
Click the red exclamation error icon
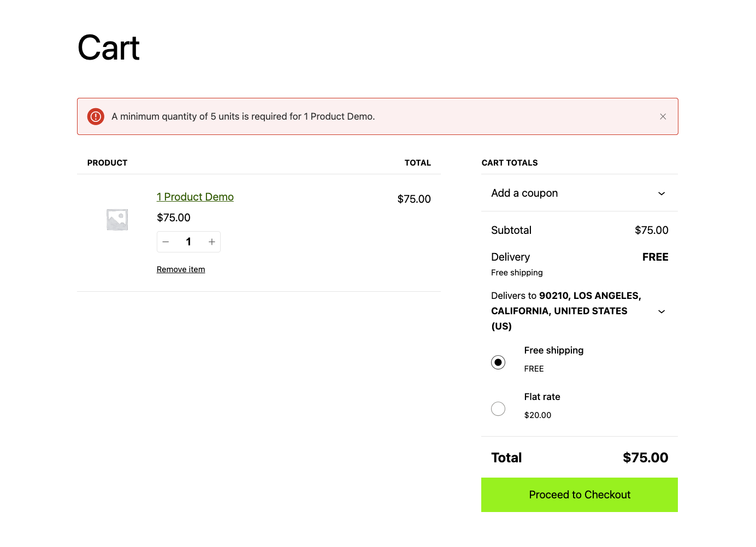click(96, 116)
